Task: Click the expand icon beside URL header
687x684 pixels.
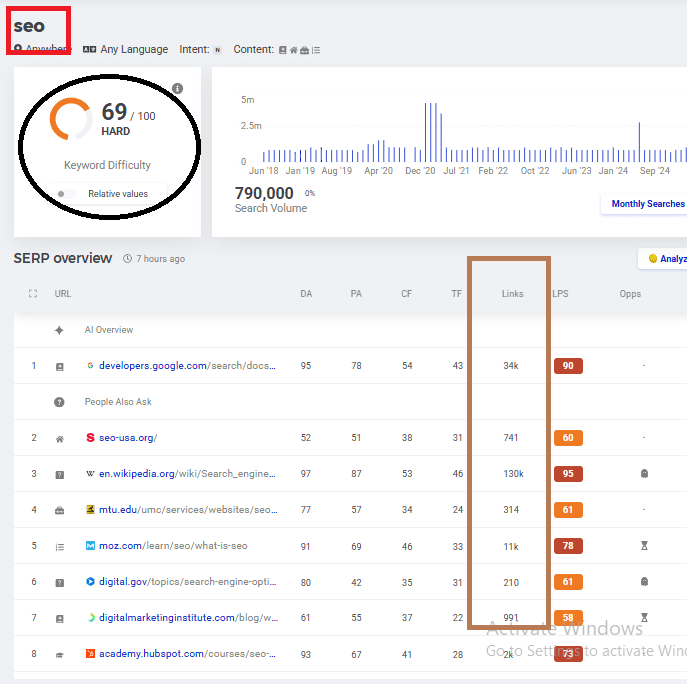Action: [33, 294]
